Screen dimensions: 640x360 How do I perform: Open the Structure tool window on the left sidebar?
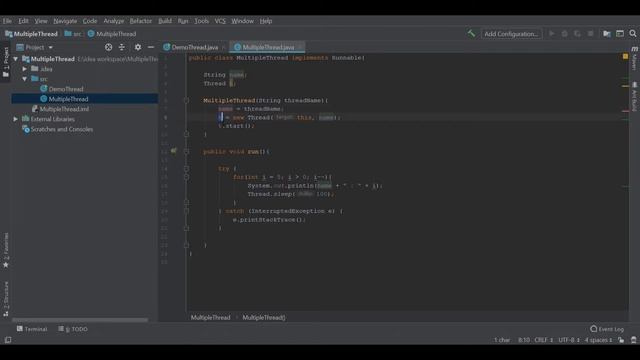(x=6, y=299)
